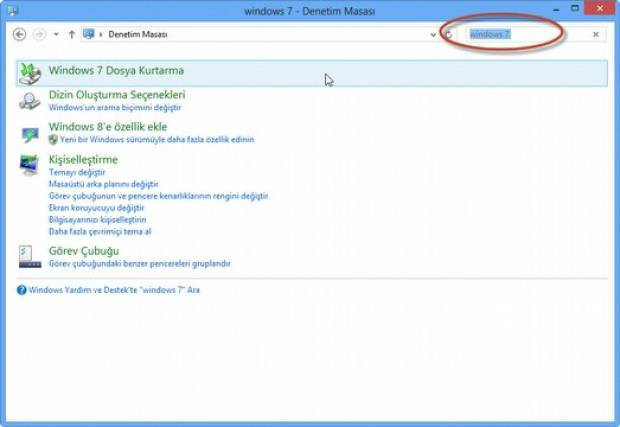The height and width of the screenshot is (427, 620).
Task: Click the blue help question mark icon
Action: 22,290
